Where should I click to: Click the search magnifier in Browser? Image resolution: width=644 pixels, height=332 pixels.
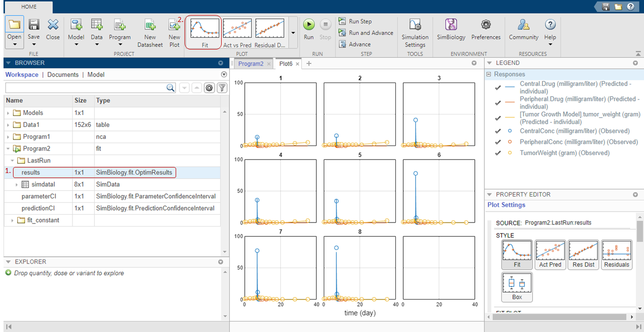coord(171,87)
